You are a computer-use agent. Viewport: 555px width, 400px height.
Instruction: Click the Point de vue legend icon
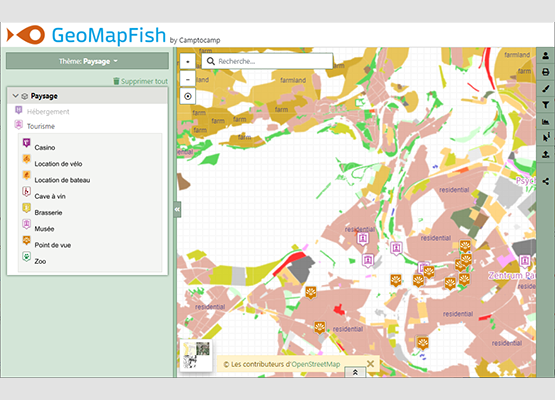[x=27, y=241]
